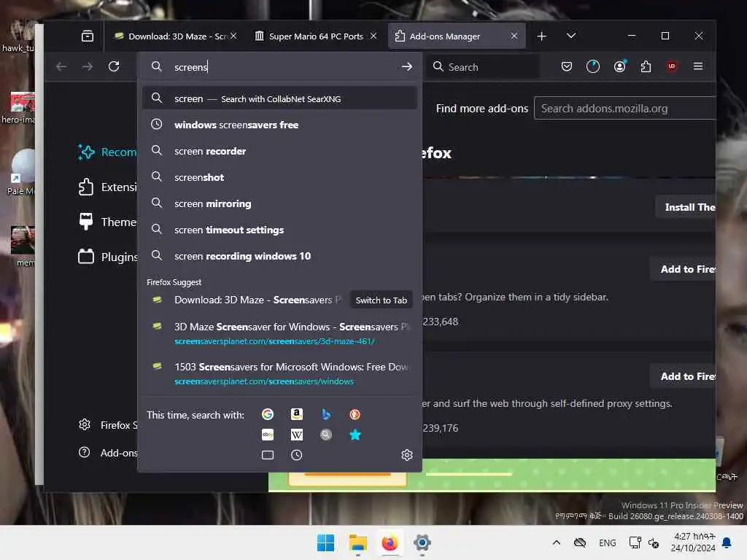
Task: Open the Pocket save button
Action: tap(566, 66)
